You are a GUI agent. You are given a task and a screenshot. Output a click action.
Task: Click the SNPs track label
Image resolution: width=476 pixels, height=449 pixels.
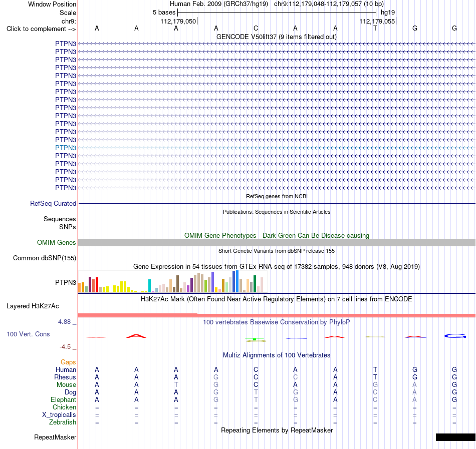(x=68, y=227)
